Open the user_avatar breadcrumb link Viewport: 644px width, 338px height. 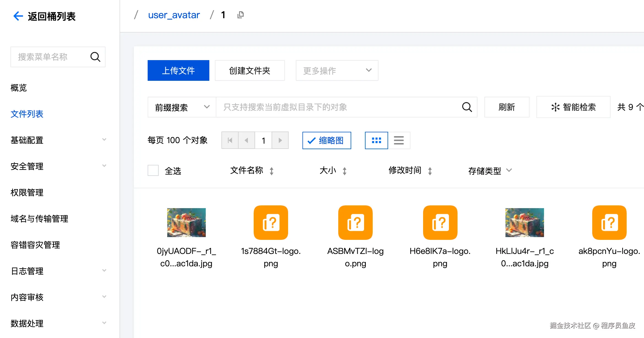click(x=174, y=15)
